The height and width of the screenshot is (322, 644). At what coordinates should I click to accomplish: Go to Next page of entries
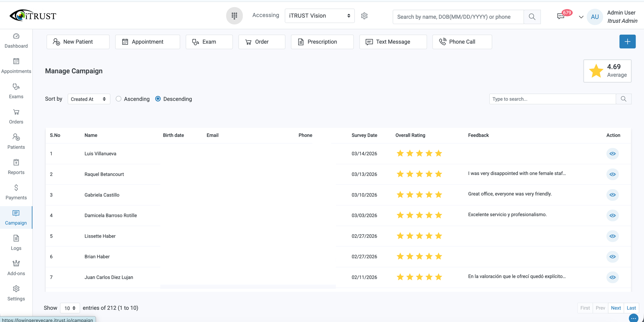[x=616, y=308]
